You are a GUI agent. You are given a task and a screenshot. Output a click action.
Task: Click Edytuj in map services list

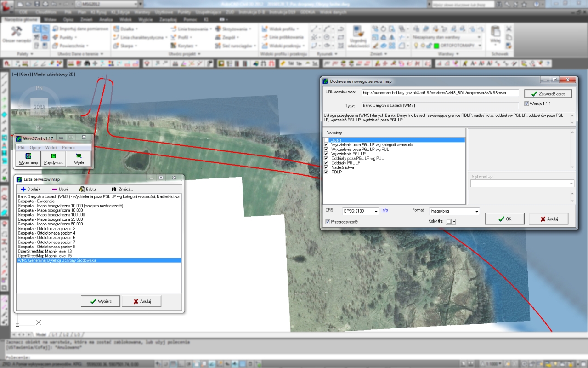88,189
